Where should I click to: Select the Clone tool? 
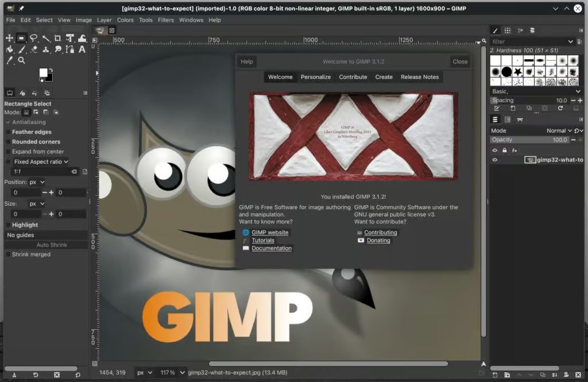click(46, 50)
